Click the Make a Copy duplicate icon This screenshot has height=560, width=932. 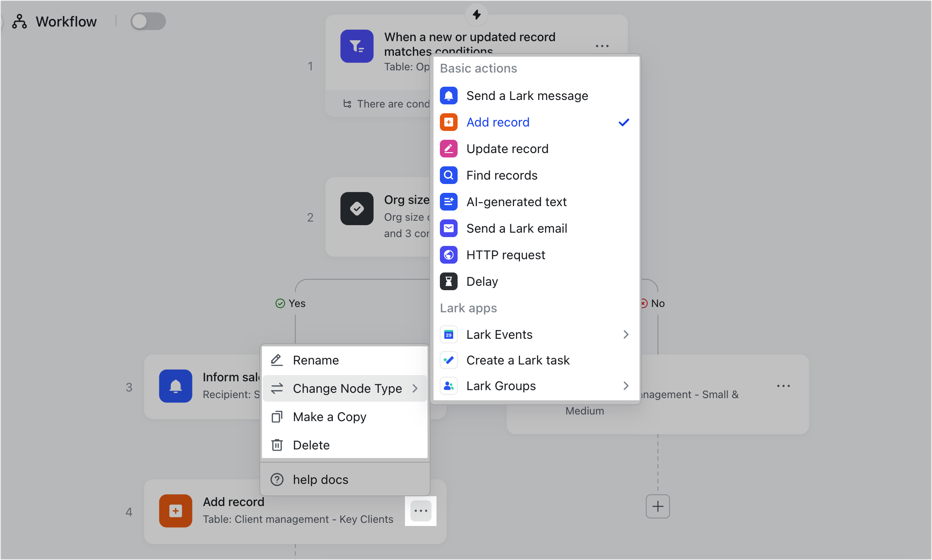277,417
